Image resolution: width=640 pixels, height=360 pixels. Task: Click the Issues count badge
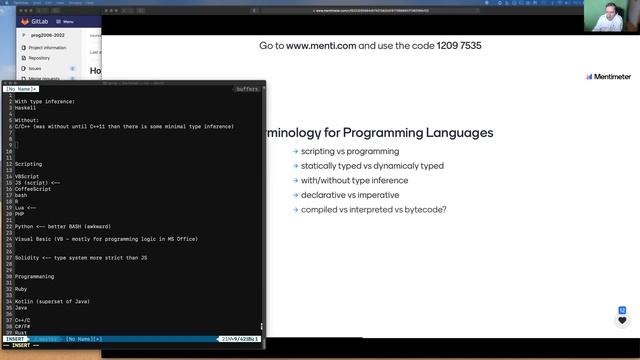click(72, 69)
